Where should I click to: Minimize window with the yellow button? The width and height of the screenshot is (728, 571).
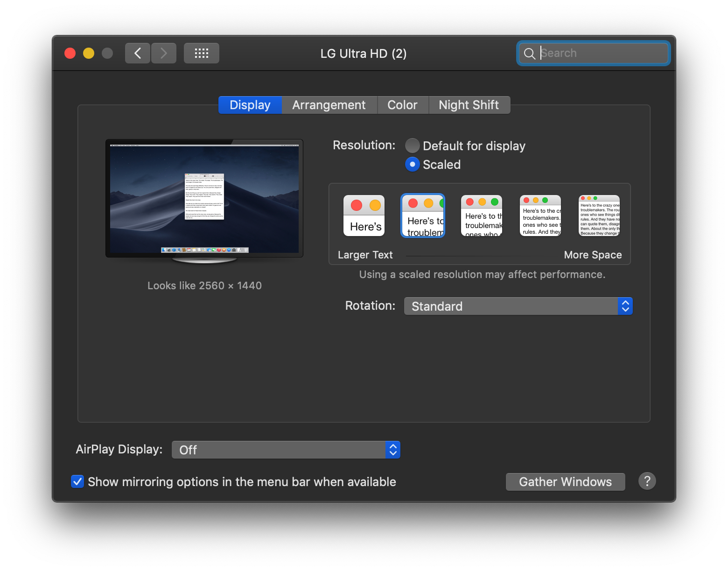[x=89, y=53]
